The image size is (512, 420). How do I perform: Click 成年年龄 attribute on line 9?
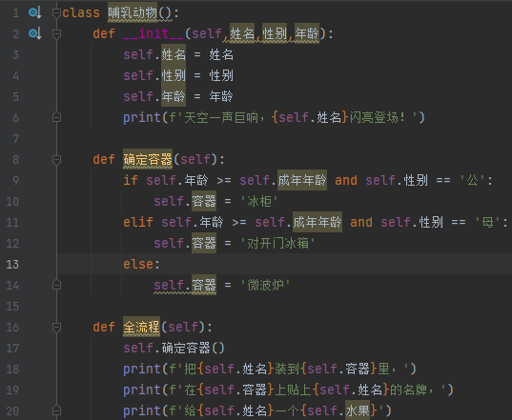coord(302,180)
